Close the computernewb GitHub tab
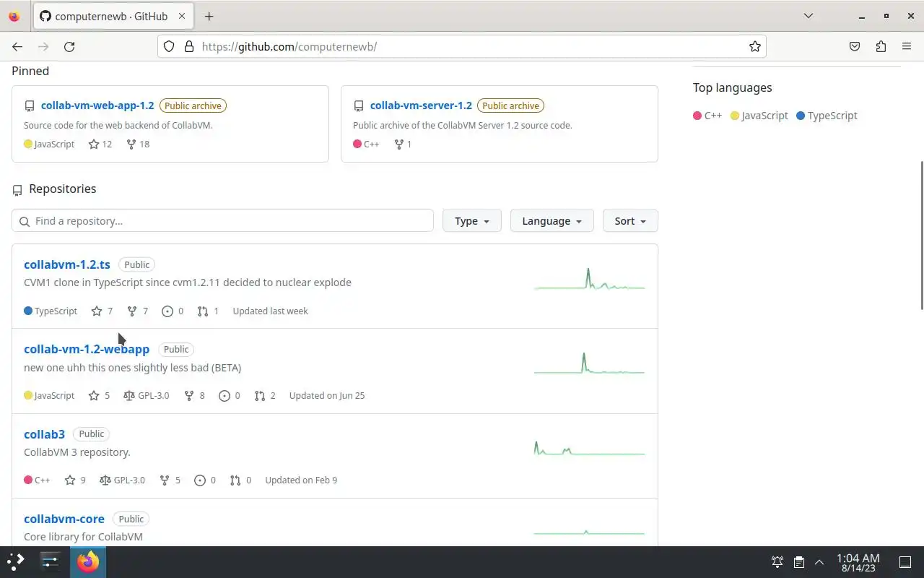 click(x=182, y=16)
